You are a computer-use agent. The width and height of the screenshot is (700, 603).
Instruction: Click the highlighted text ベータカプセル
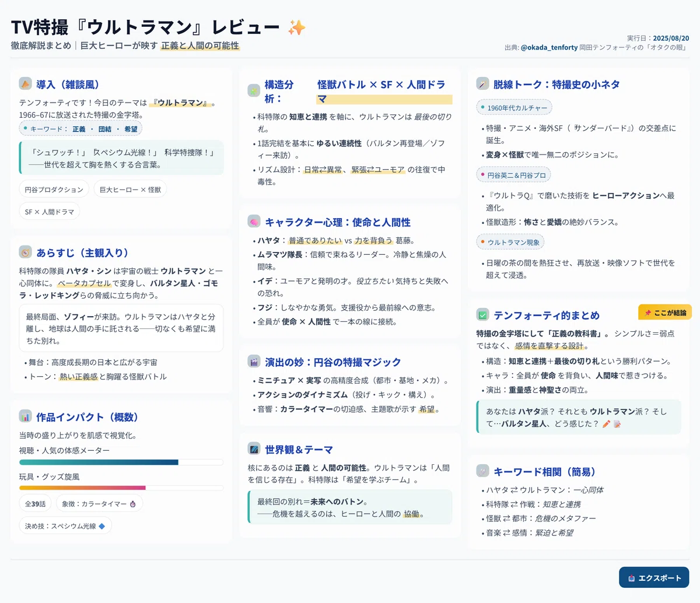(83, 283)
